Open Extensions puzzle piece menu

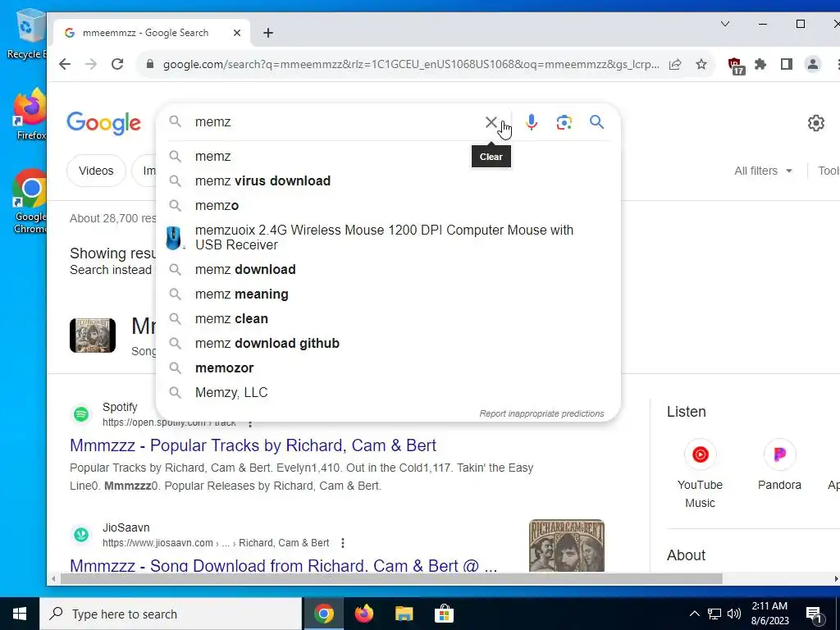click(760, 64)
